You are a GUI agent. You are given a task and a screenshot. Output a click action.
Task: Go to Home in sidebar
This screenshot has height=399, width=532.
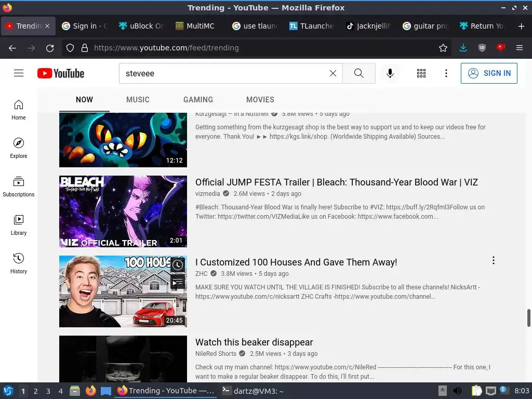[19, 110]
